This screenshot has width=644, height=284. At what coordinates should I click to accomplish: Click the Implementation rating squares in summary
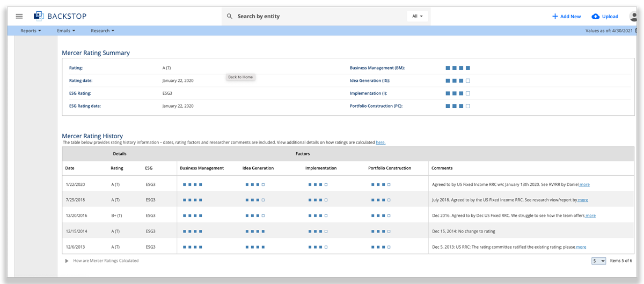click(x=458, y=93)
